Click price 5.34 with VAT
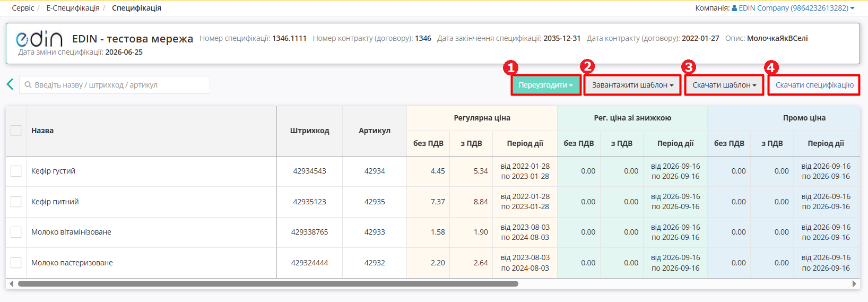The image size is (868, 302). tap(481, 171)
